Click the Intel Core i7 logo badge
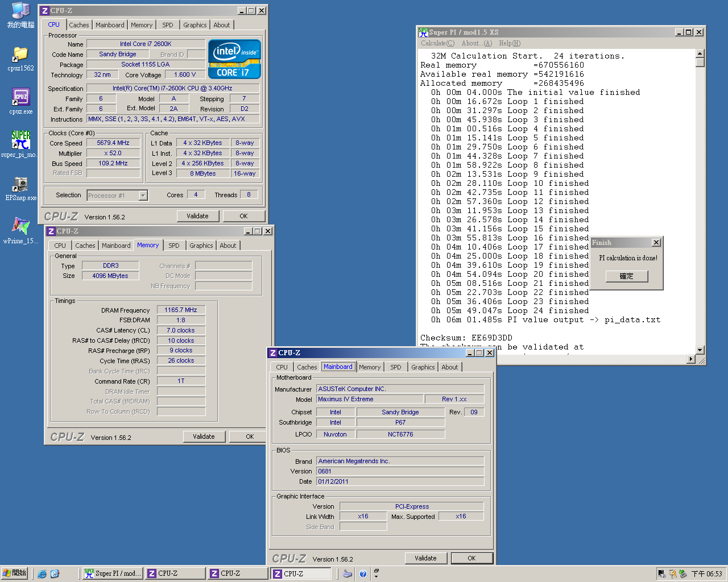The height and width of the screenshot is (582, 728). tap(234, 59)
